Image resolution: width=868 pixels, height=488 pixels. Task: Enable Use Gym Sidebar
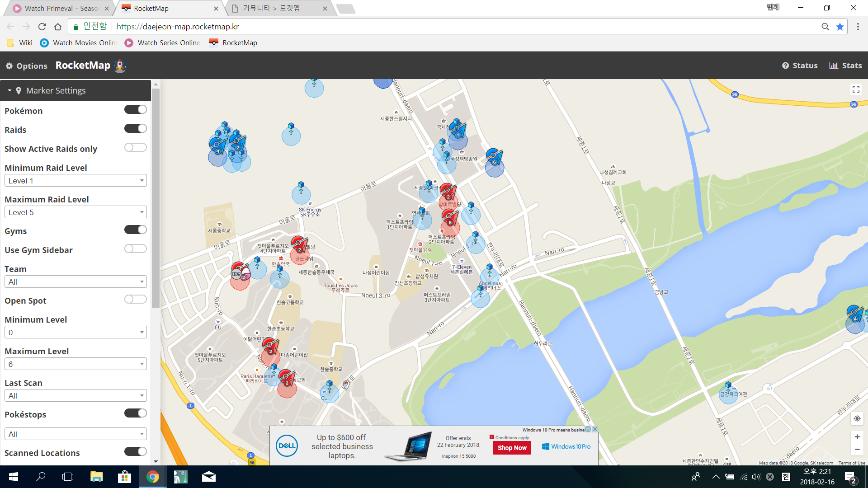coord(136,249)
